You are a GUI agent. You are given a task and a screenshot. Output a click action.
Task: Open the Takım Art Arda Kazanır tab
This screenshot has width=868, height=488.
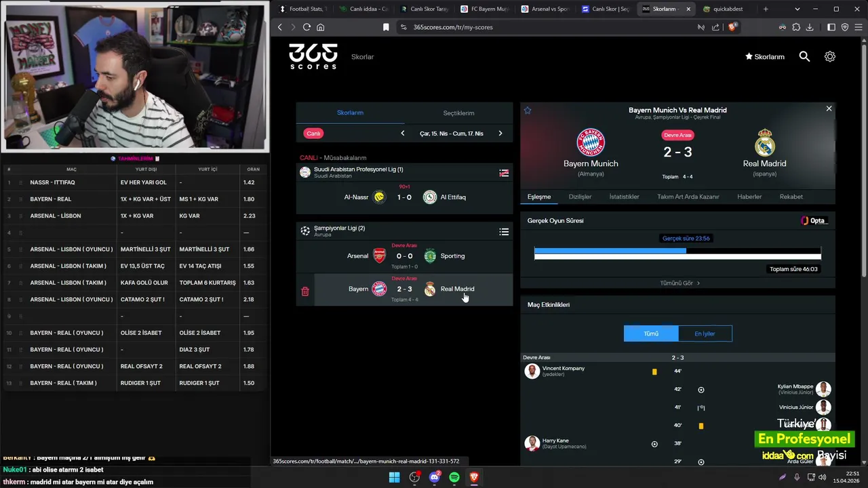click(x=688, y=197)
